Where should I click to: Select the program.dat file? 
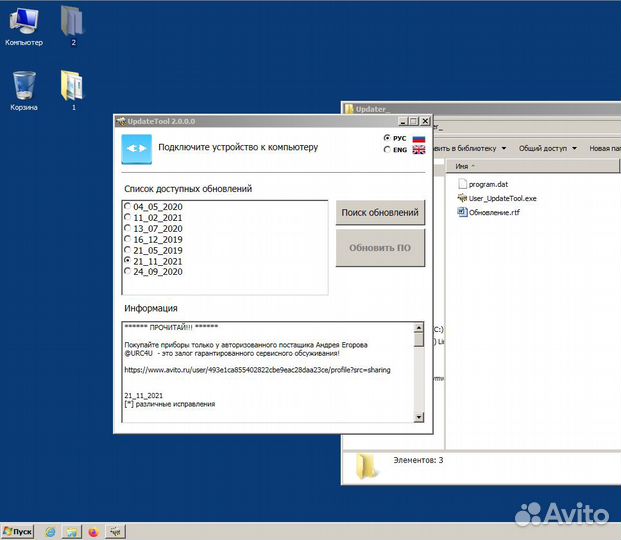488,184
